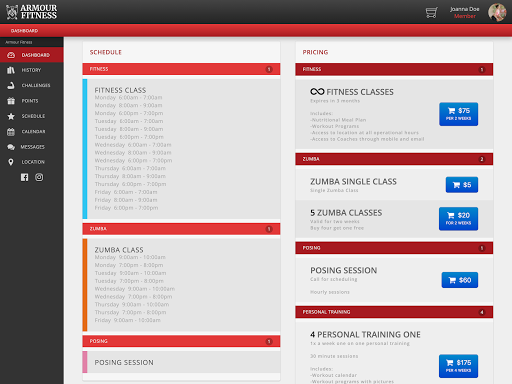Collapse the Pricing Posing section header
The height and width of the screenshot is (384, 512).
394,248
